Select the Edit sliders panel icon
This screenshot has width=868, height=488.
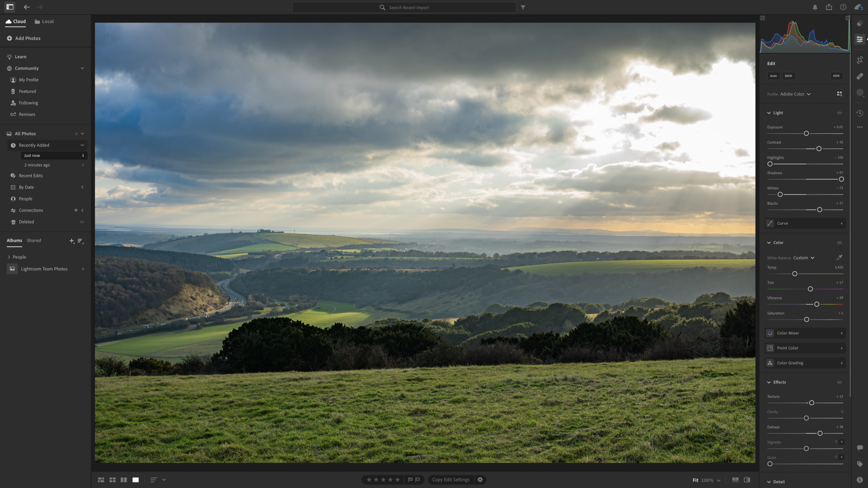(859, 39)
